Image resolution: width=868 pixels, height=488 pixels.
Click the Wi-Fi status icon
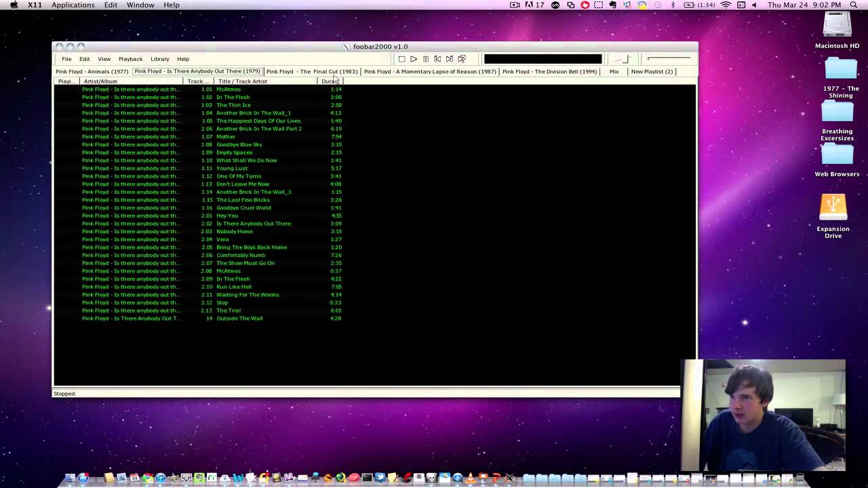(726, 5)
